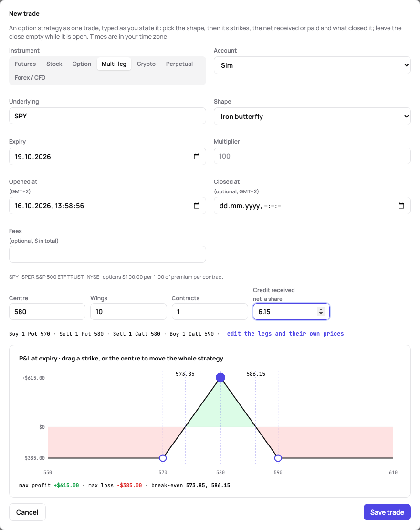Open the Closed at calendar picker icon
This screenshot has width=420, height=530.
401,206
